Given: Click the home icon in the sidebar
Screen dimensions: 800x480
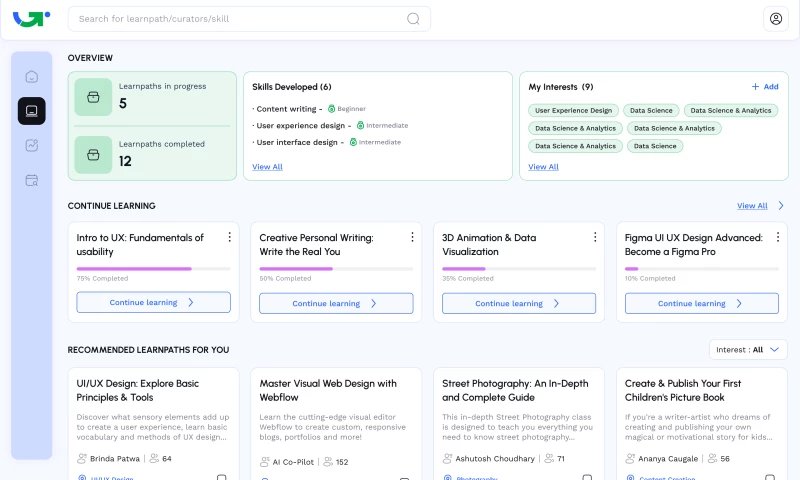Looking at the screenshot, I should click(x=32, y=77).
